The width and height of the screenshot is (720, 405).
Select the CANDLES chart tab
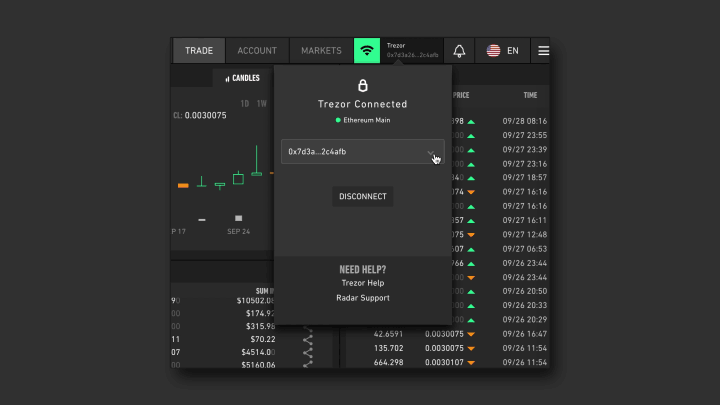pos(242,78)
